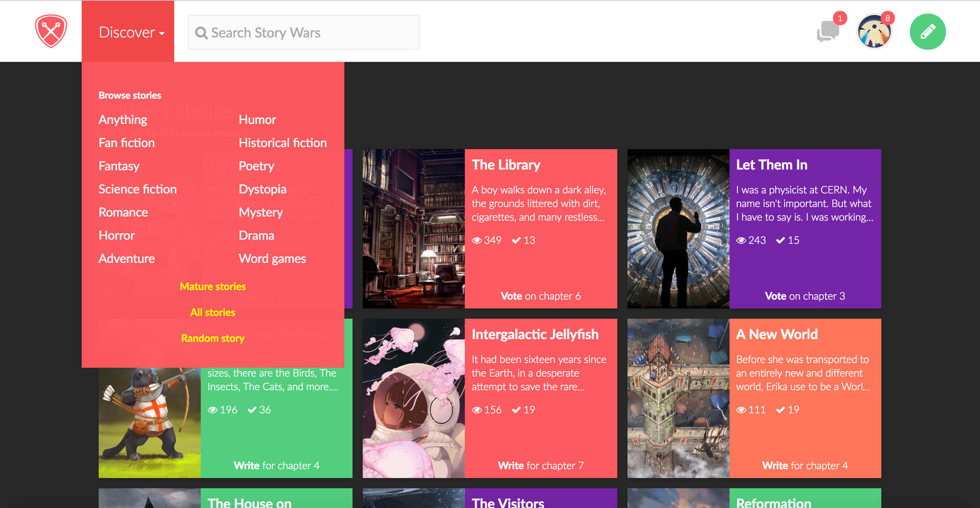Open a Random story

(x=213, y=338)
